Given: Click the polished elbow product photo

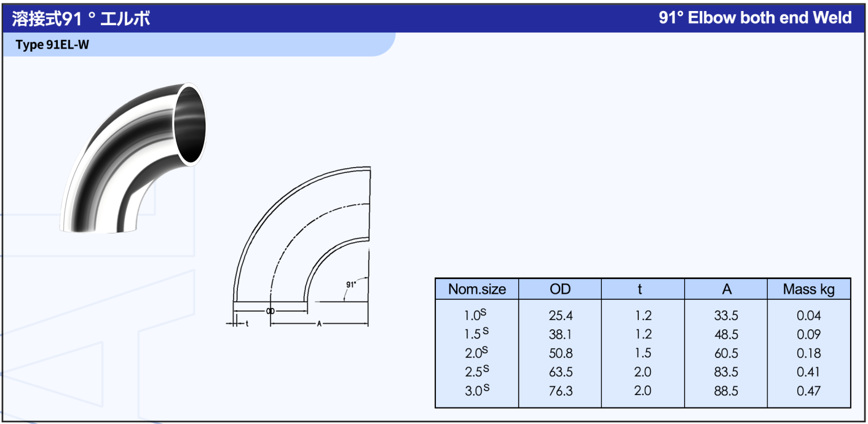Looking at the screenshot, I should click(x=133, y=158).
